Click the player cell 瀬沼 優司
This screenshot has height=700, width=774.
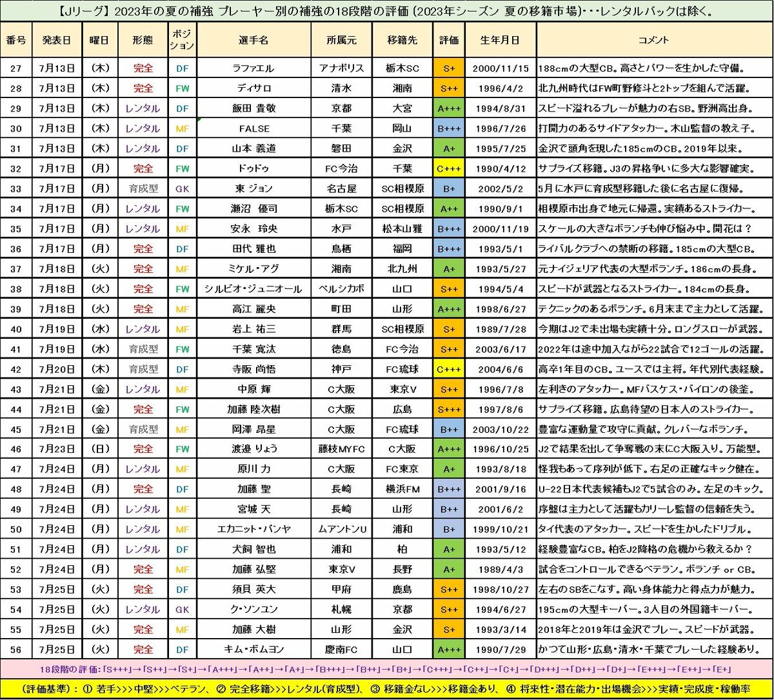click(253, 208)
